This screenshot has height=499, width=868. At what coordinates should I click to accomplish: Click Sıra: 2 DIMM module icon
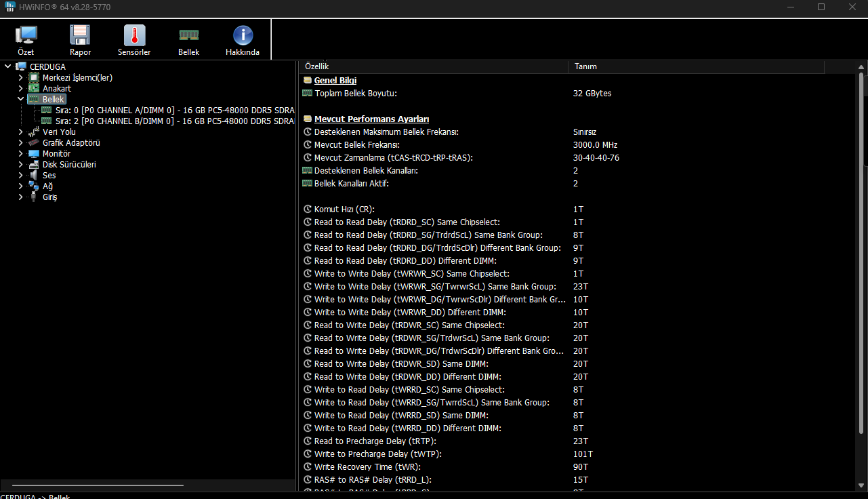pos(47,121)
